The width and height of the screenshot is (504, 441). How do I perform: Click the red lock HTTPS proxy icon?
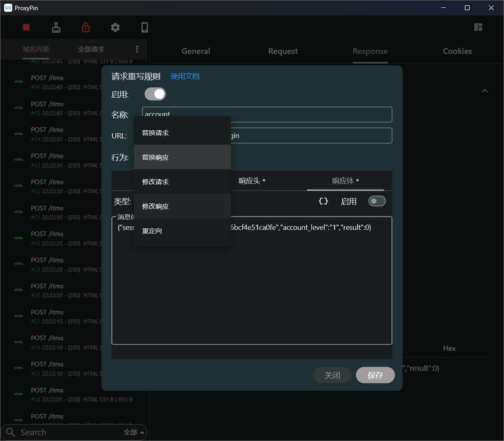tap(86, 27)
